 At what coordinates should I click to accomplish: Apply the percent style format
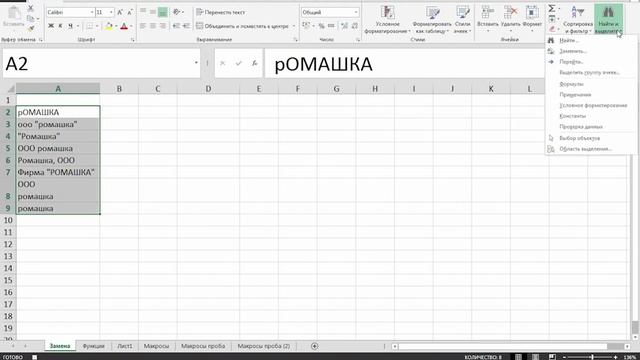(322, 26)
